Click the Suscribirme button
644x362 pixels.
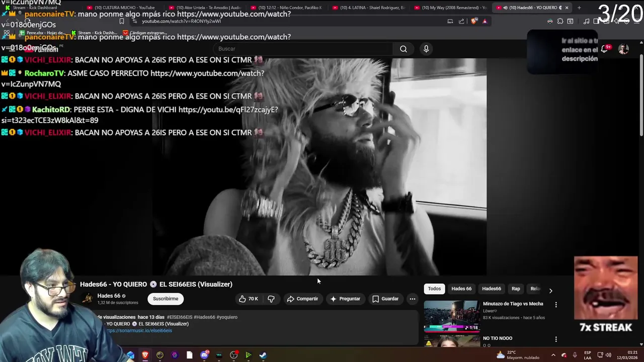[x=166, y=299]
